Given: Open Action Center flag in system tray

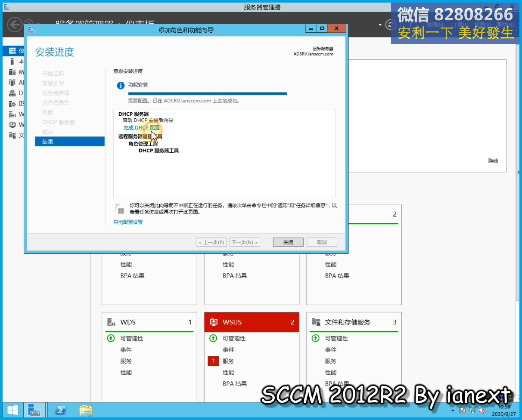Looking at the screenshot, I should 463,410.
